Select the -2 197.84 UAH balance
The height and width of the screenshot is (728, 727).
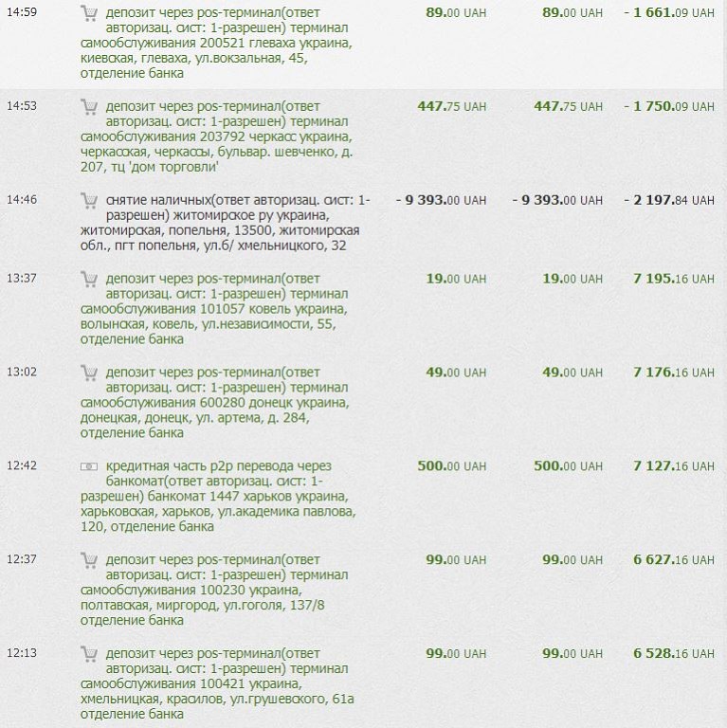(x=670, y=200)
